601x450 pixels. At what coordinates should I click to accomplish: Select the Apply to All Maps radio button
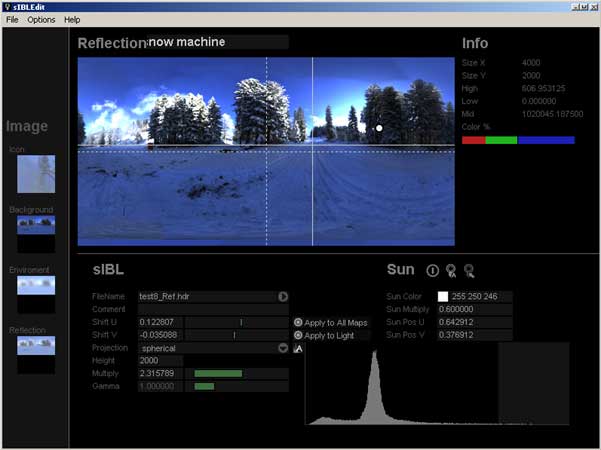298,322
